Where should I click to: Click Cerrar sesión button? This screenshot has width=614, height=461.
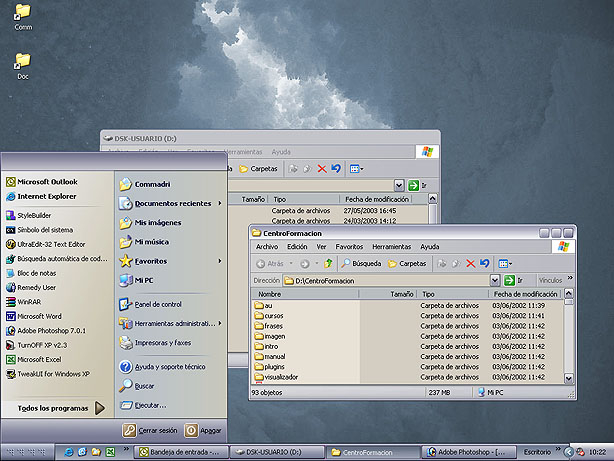tap(150, 430)
